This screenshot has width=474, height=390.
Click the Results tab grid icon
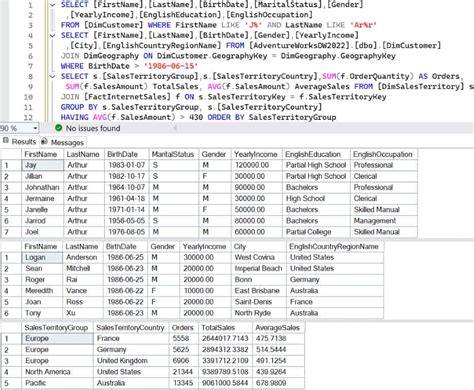pos(6,141)
